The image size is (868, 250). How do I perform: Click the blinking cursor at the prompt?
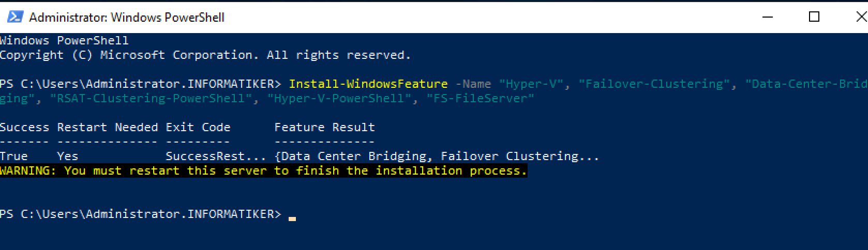292,218
